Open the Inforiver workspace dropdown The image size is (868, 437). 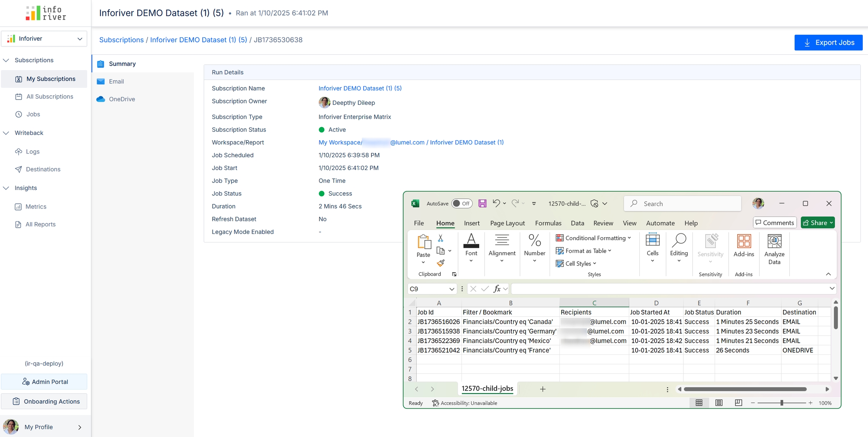tap(44, 38)
